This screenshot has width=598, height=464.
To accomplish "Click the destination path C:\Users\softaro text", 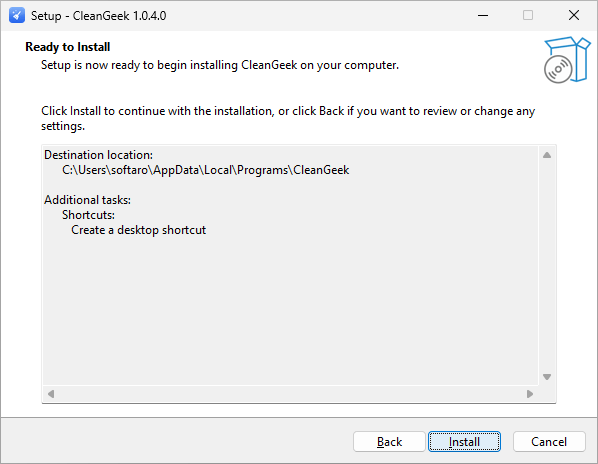I will click(206, 170).
